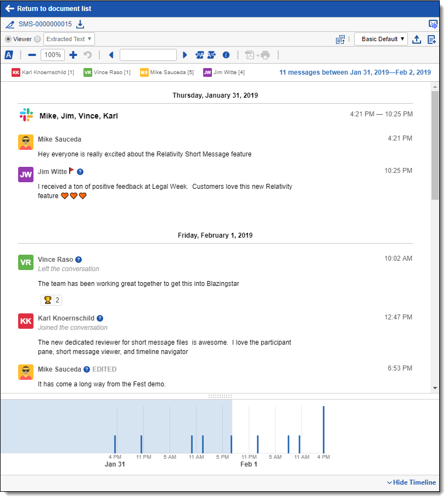The height and width of the screenshot is (500, 448).
Task: Select the Viewer radio button
Action: click(x=8, y=39)
